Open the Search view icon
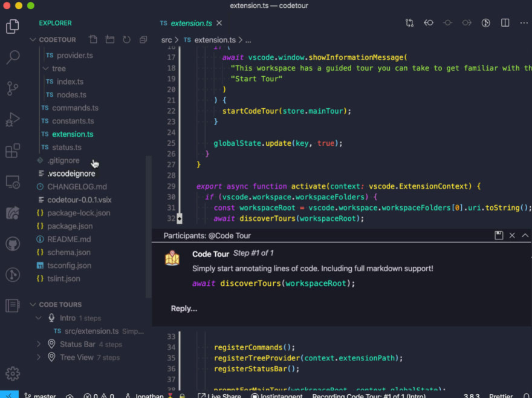This screenshot has height=398, width=532. pyautogui.click(x=13, y=57)
